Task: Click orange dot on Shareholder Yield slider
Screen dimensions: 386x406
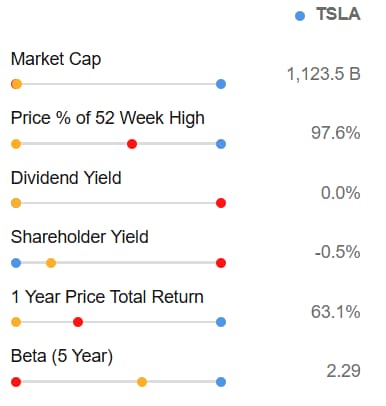Action: 51,263
